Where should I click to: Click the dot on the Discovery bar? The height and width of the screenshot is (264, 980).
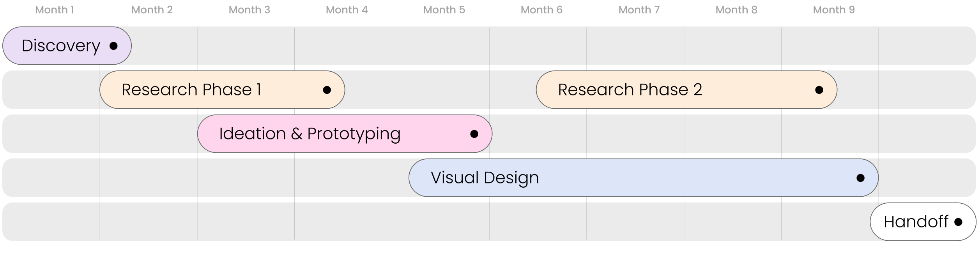[113, 46]
